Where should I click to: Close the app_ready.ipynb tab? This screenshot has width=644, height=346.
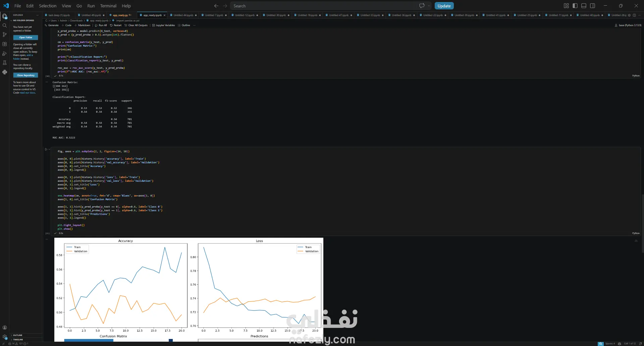[x=164, y=15]
